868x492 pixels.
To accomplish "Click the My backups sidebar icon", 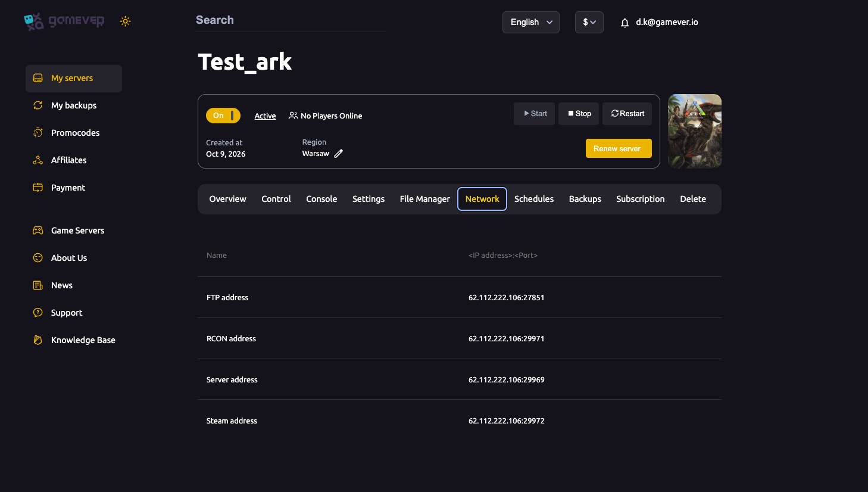I will tap(38, 105).
